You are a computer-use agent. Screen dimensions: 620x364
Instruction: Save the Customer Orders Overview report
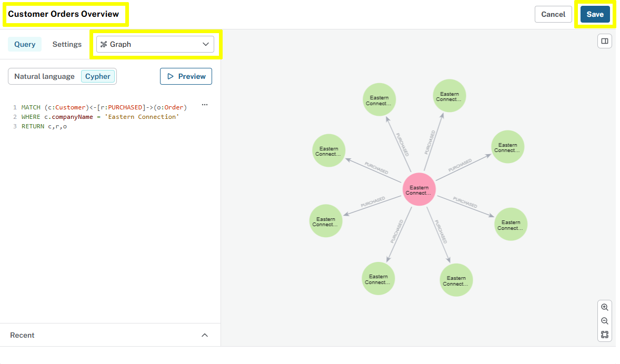595,14
